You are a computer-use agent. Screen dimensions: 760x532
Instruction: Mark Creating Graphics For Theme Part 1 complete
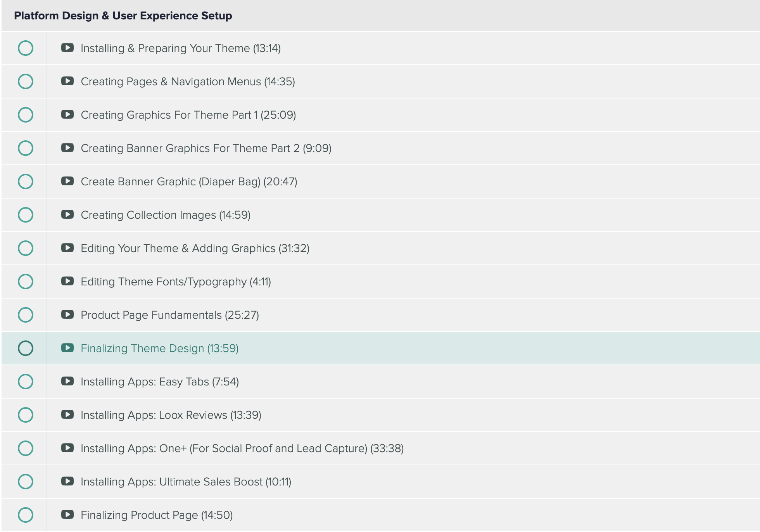point(26,115)
